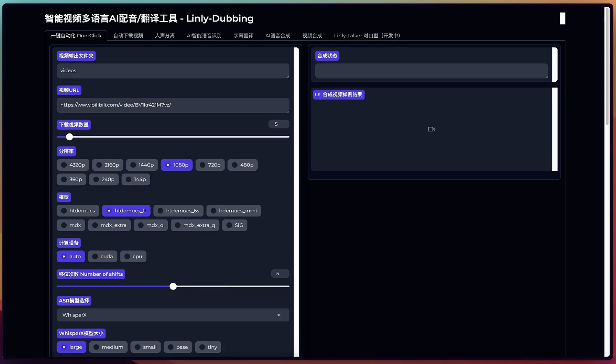Pick 720p resolution
This screenshot has width=616, height=364.
[x=210, y=165]
